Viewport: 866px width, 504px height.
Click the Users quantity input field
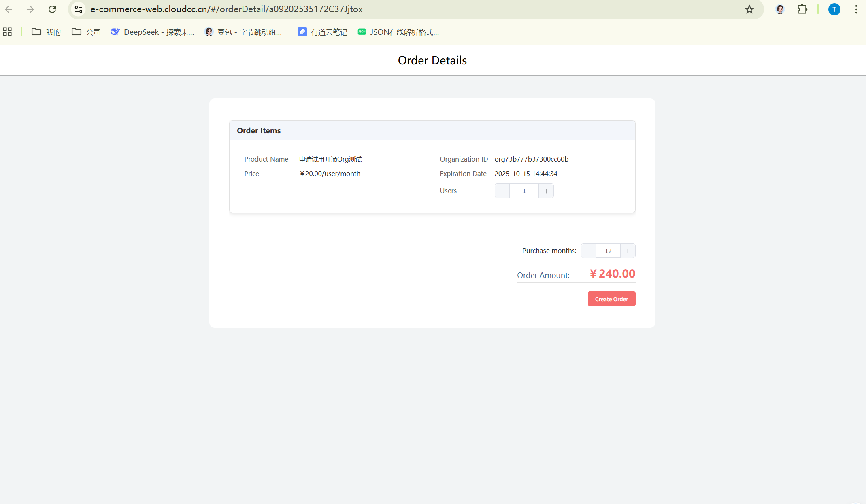524,191
